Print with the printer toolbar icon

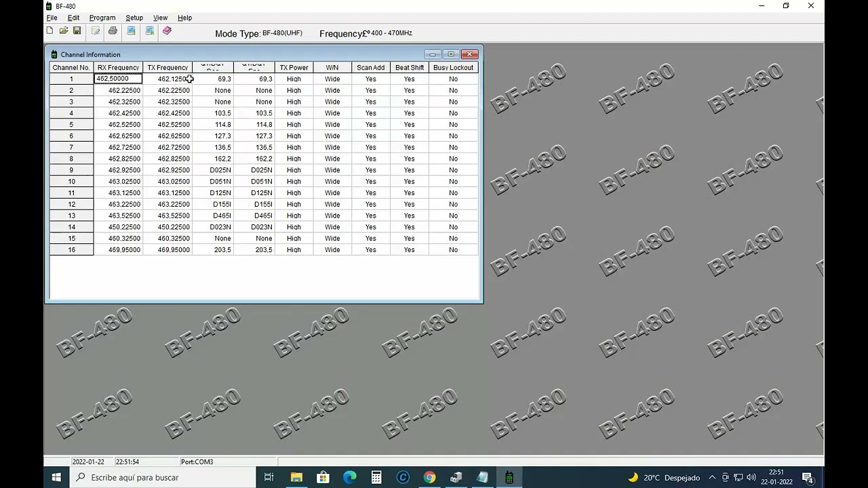pos(113,30)
